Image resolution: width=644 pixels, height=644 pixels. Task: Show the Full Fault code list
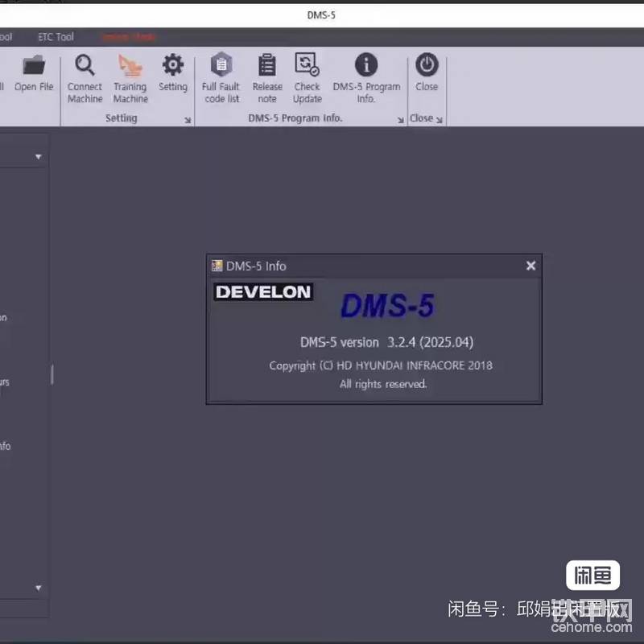(221, 78)
